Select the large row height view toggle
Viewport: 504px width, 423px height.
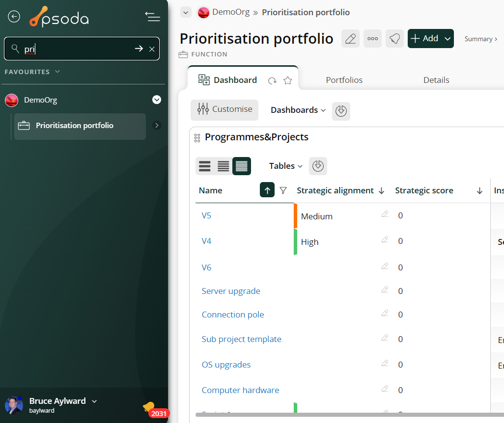tap(205, 166)
